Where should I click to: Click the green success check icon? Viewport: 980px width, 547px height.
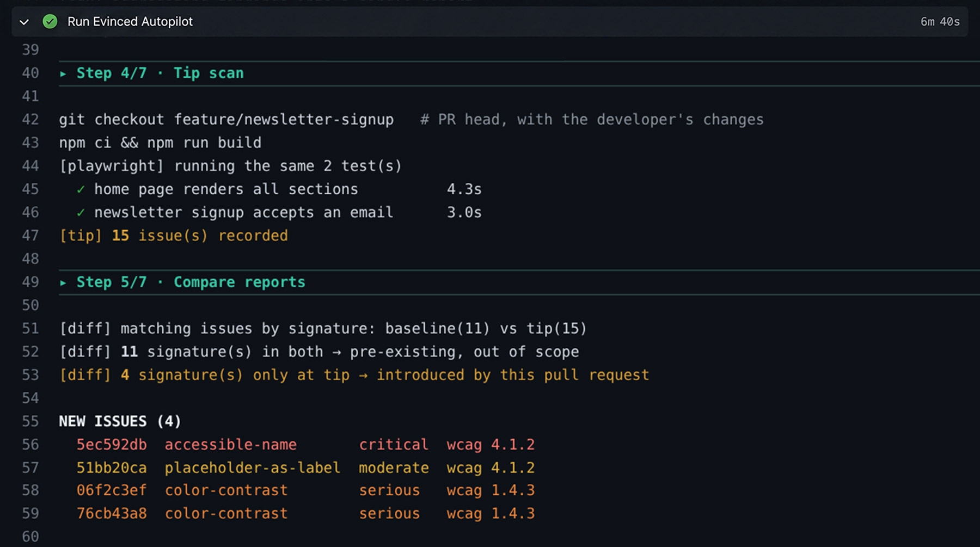click(50, 22)
